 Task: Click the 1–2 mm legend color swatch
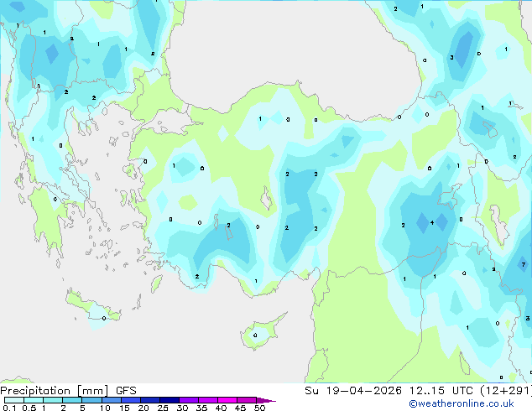(53, 400)
